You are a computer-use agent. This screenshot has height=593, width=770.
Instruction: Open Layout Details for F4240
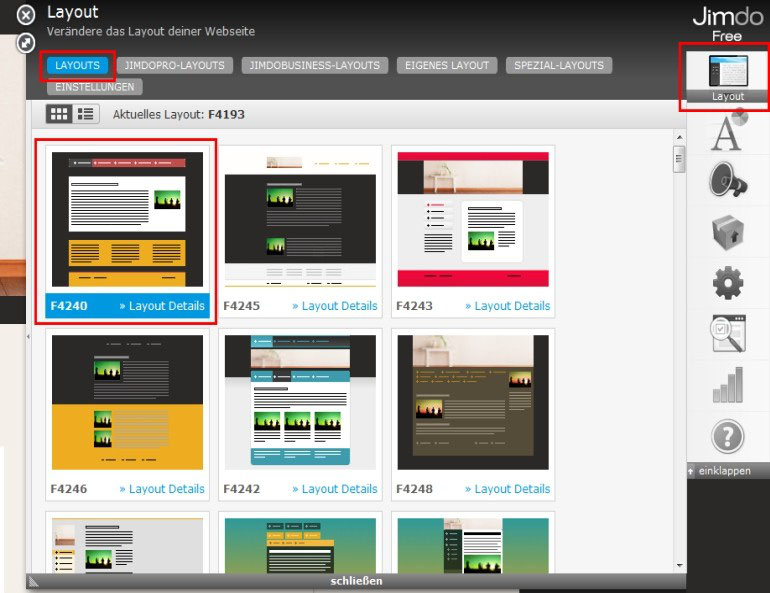point(162,306)
